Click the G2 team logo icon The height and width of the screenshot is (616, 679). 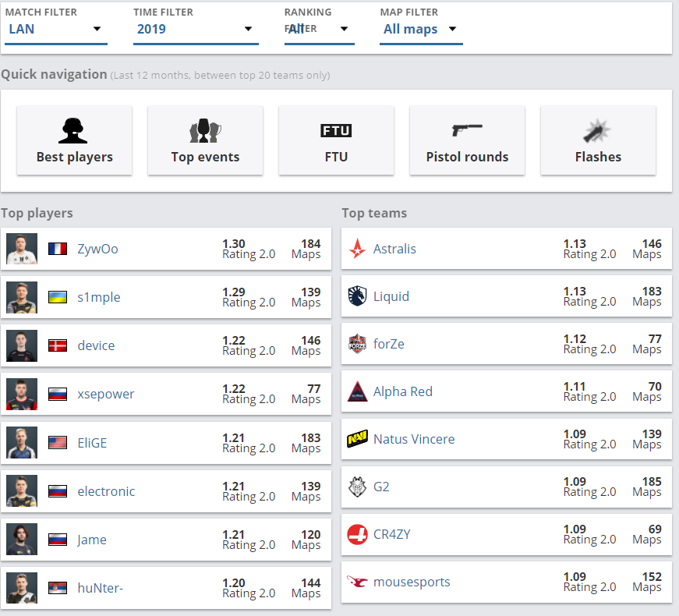click(357, 487)
